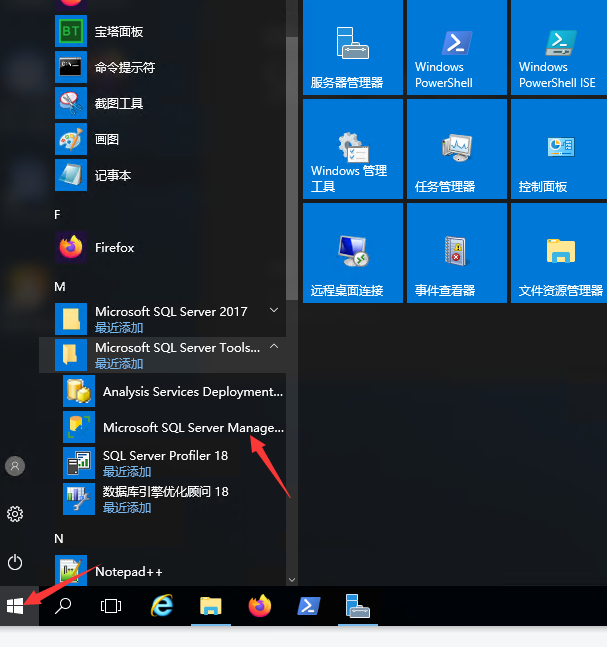Open File Explorer from the taskbar

point(211,606)
